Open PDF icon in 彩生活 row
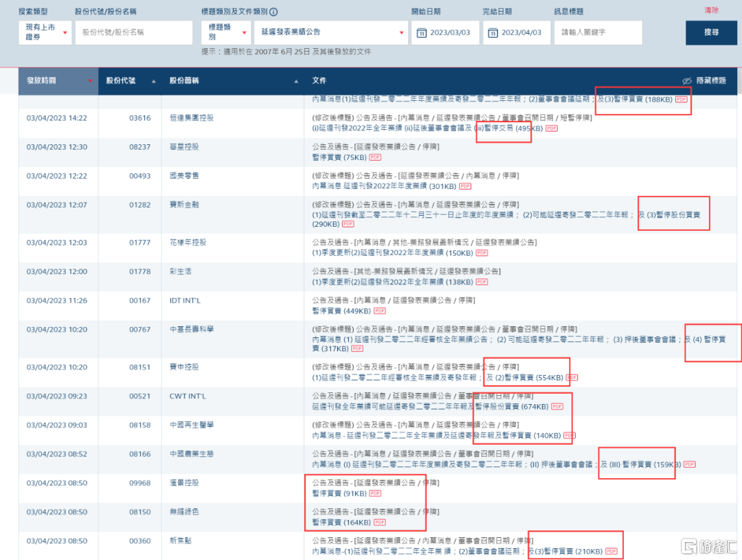 coord(482,282)
